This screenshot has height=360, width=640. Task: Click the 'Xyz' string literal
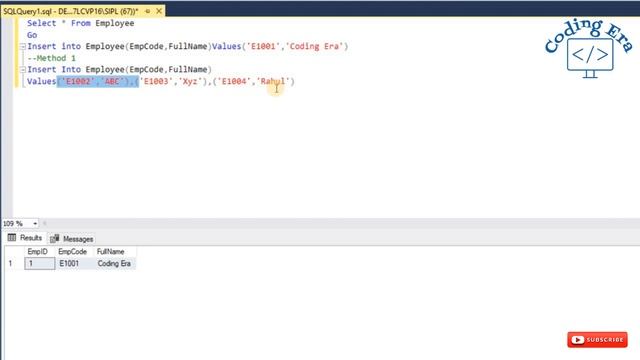pyautogui.click(x=190, y=81)
